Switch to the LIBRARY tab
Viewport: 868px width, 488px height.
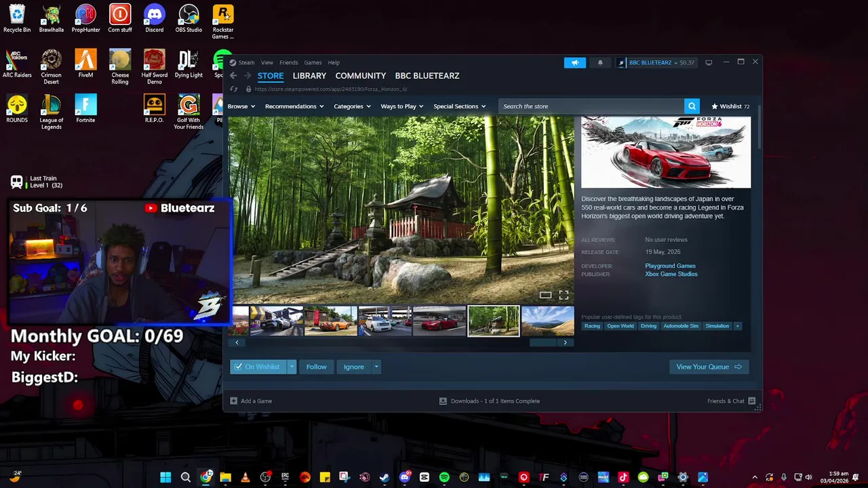(309, 76)
